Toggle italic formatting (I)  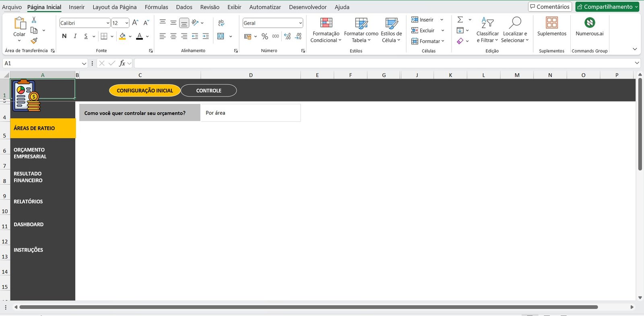[x=75, y=36]
